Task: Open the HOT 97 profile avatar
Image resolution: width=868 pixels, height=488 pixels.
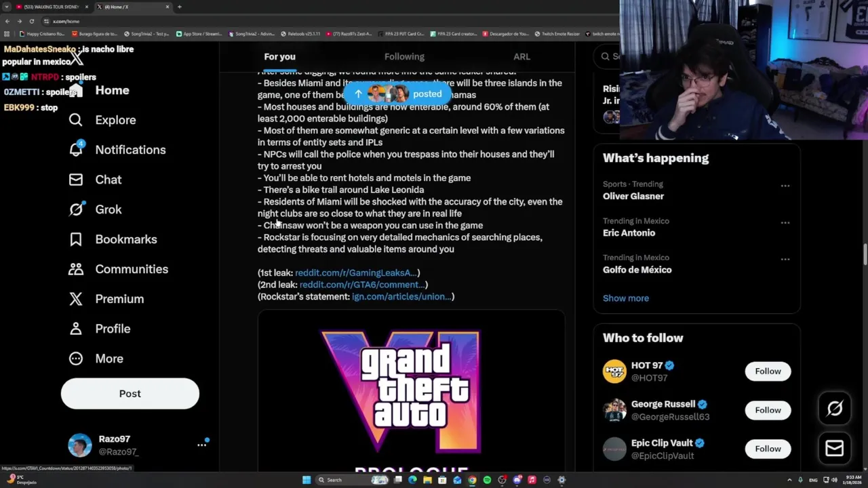Action: click(x=614, y=371)
